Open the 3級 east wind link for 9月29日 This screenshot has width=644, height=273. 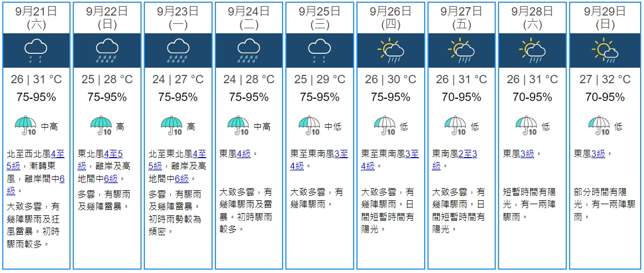click(598, 154)
